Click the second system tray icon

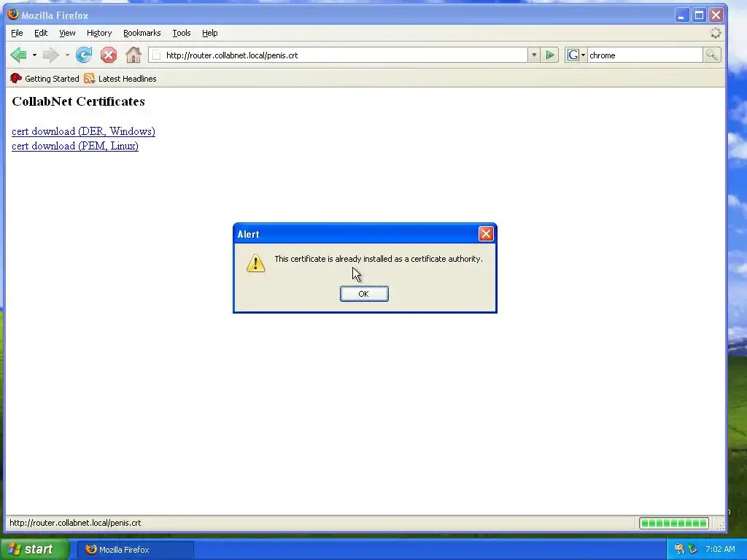click(x=693, y=550)
